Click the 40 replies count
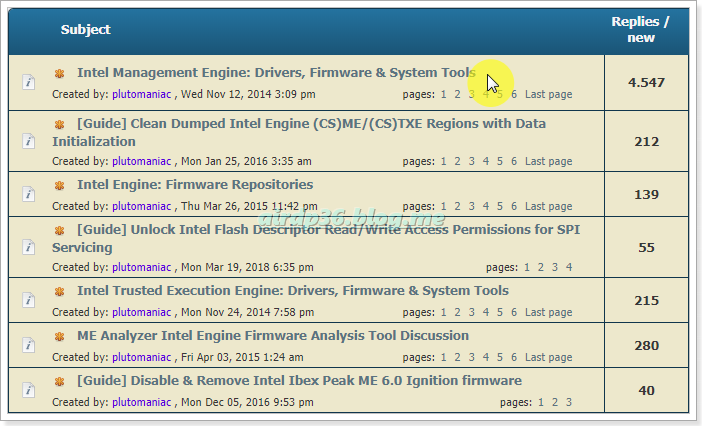Viewport: 702px width, 426px height. point(646,390)
